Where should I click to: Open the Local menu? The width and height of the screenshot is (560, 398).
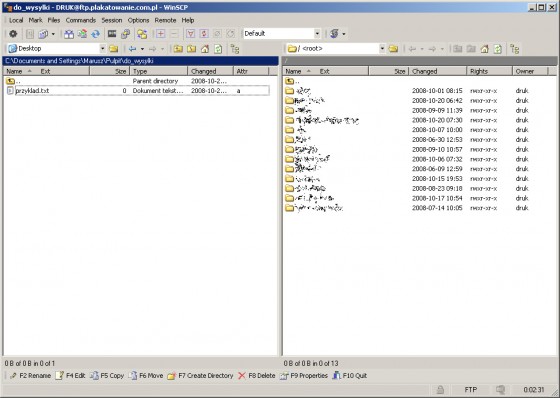(16, 20)
